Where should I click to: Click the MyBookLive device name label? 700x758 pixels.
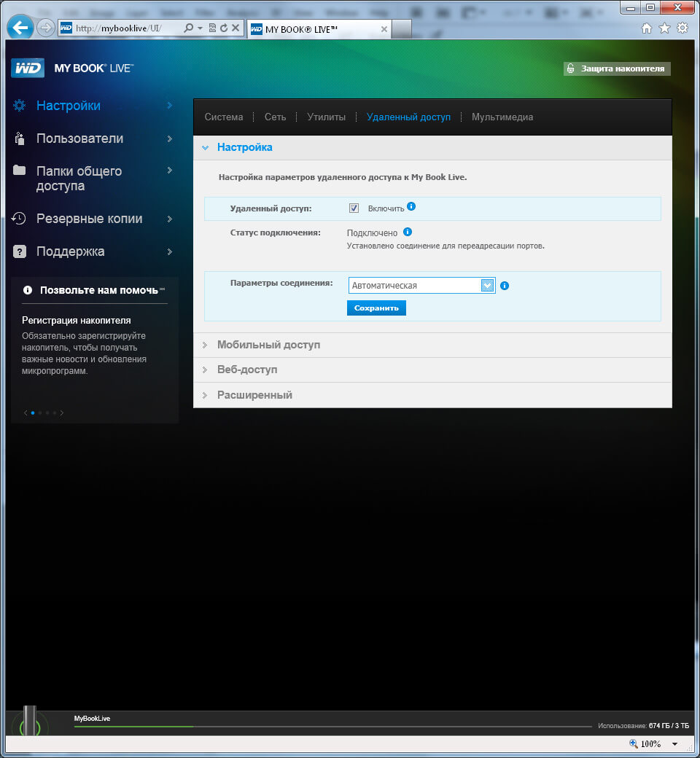pos(92,719)
